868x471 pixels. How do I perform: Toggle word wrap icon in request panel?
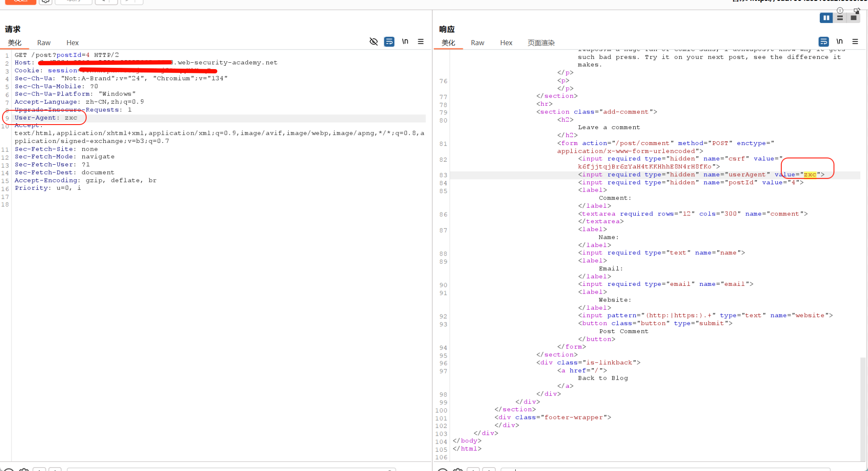point(389,41)
